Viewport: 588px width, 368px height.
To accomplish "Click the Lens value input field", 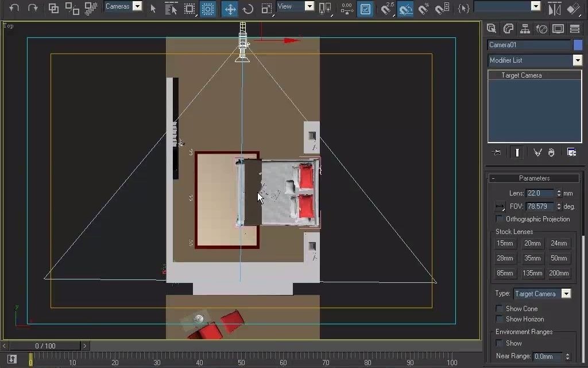I will pyautogui.click(x=540, y=193).
